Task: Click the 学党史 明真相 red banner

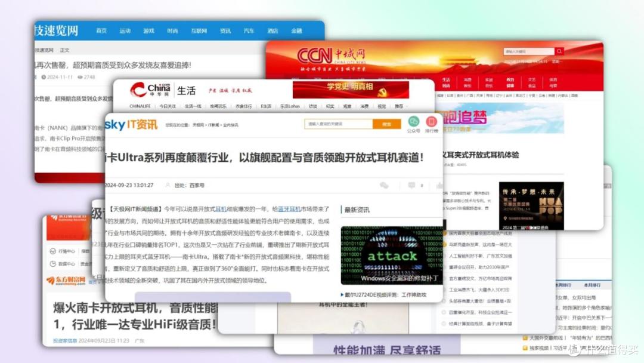Action: coord(351,90)
